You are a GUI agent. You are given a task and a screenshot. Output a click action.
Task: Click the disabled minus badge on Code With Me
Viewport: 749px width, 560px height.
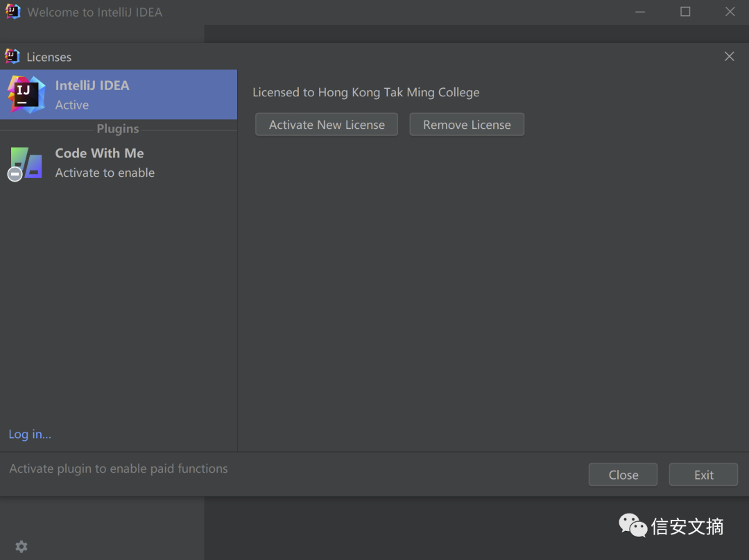[15, 175]
